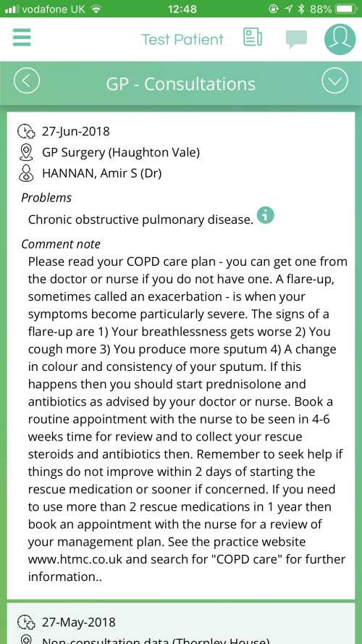Tap the info icon beside COPD problem
The height and width of the screenshot is (644, 362).
[266, 215]
